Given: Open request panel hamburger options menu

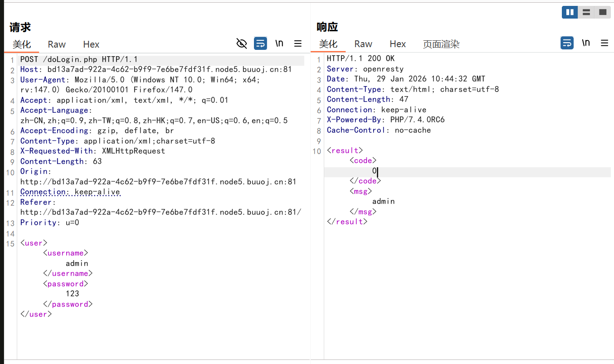Looking at the screenshot, I should click(298, 44).
